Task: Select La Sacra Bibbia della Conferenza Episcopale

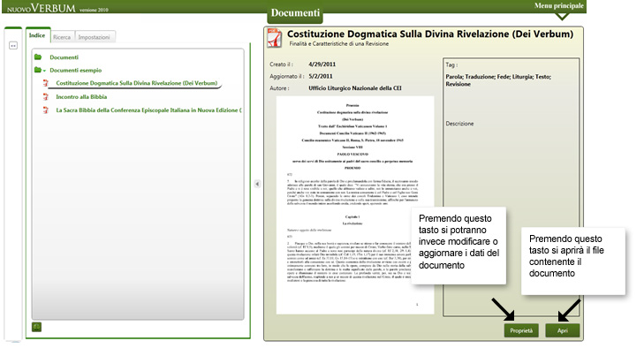Action: coord(148,110)
